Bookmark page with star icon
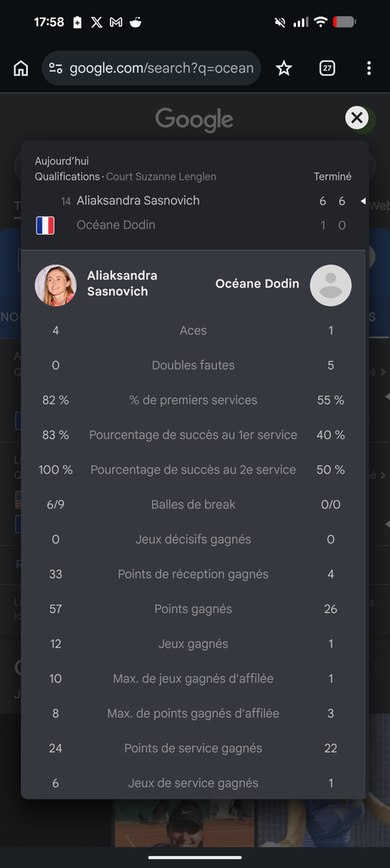The height and width of the screenshot is (868, 390). 284,68
